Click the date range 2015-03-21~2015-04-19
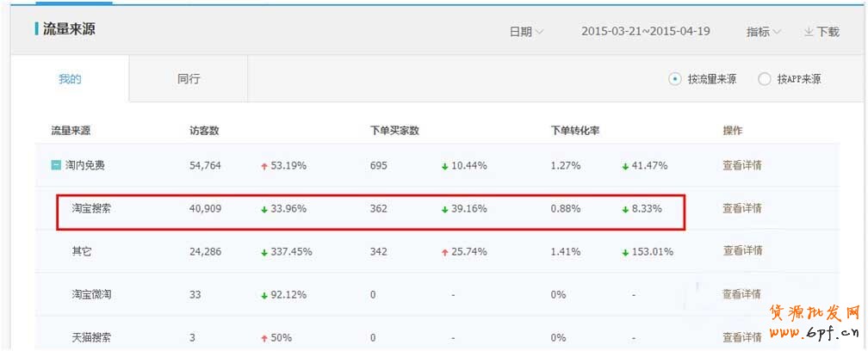 [x=645, y=32]
